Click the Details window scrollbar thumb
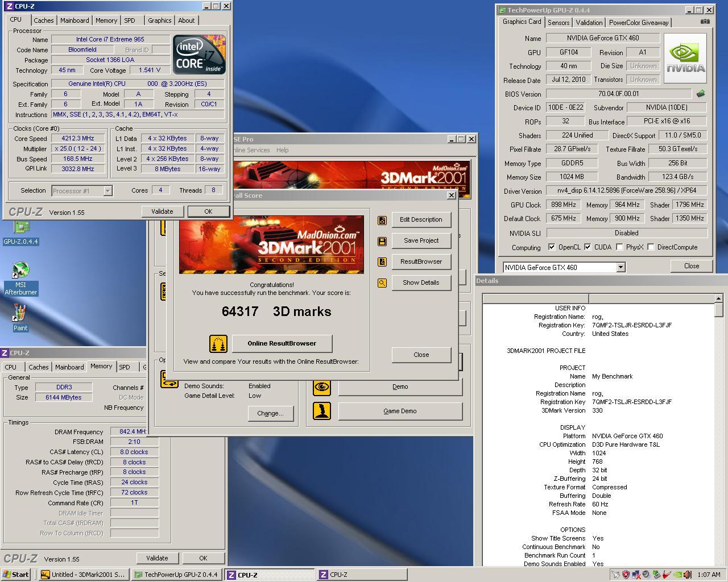This screenshot has width=728, height=582. [x=718, y=310]
